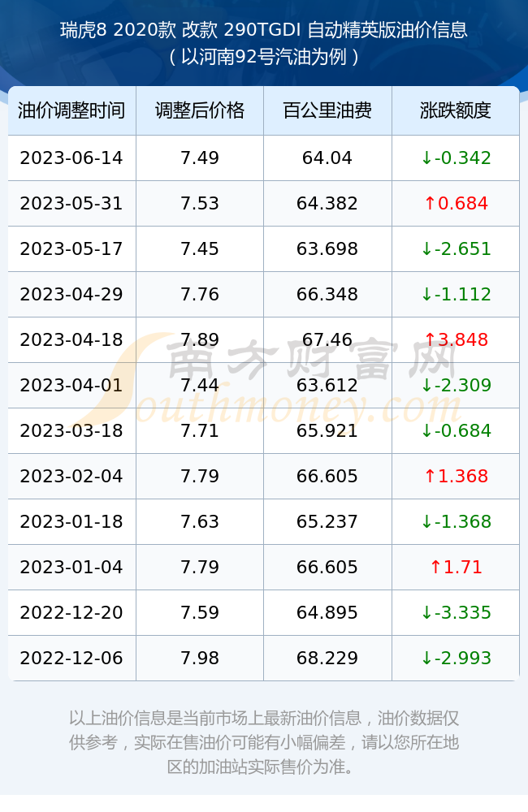
Task: Click the green decrease value -3.335
Action: coord(456,612)
